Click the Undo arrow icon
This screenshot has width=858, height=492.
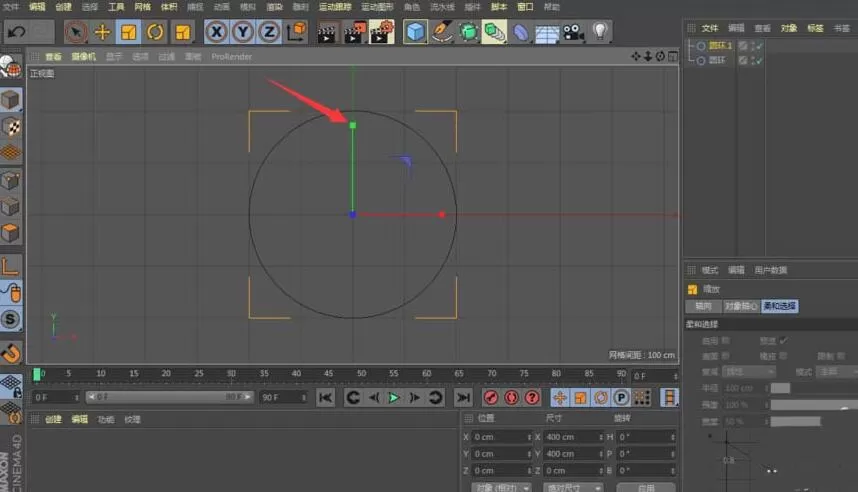(16, 32)
